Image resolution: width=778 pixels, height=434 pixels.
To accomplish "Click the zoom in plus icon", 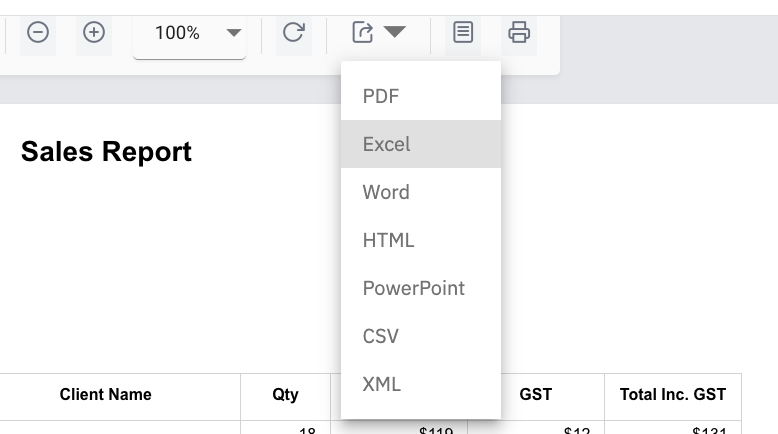I will point(94,33).
